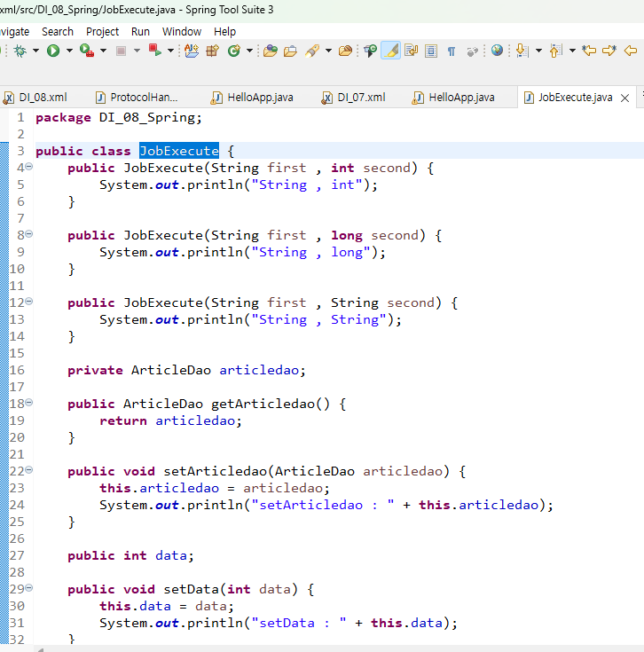Screen dimensions: 644x652
Task: Open dropdown next to Stop icon
Action: click(x=137, y=51)
